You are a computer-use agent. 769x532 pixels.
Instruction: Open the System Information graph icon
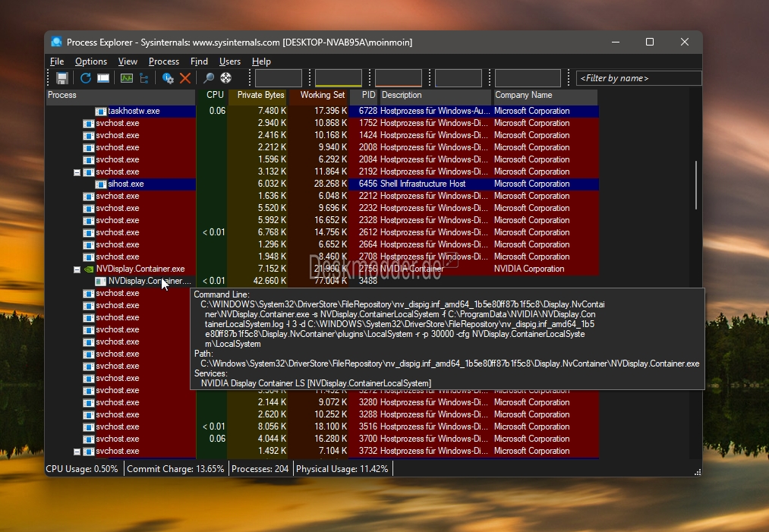click(127, 78)
